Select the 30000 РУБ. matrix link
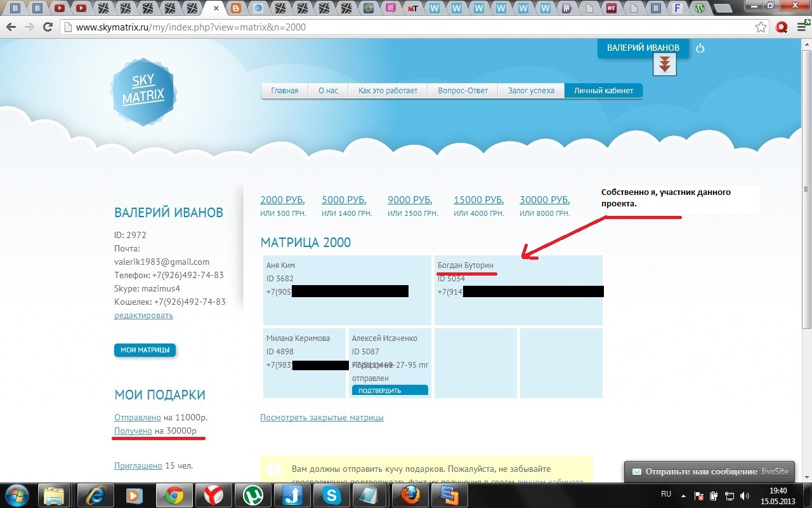Viewport: 812px width, 508px height. (545, 200)
